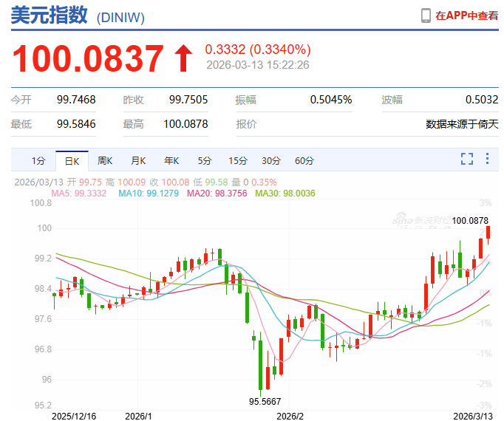
Task: Click the 美元指数 title
Action: pyautogui.click(x=50, y=16)
